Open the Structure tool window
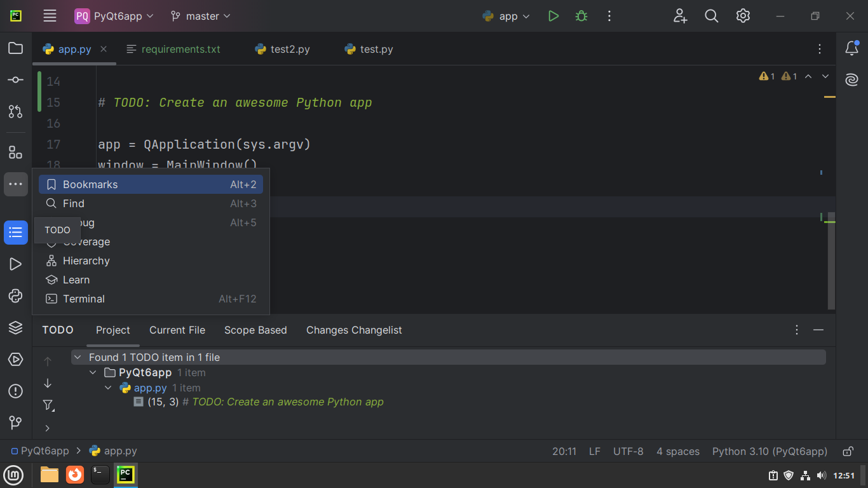Screen dimensions: 868x488 [15, 152]
